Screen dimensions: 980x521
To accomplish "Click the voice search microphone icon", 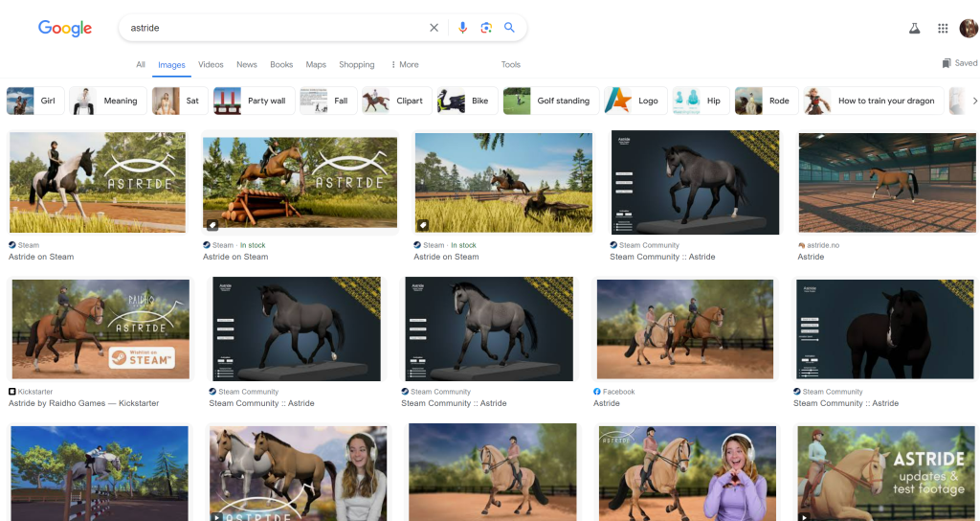I will (x=462, y=28).
